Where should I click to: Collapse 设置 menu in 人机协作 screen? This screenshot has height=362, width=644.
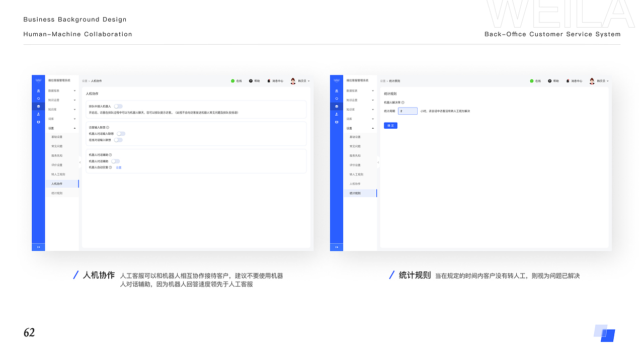coord(75,128)
